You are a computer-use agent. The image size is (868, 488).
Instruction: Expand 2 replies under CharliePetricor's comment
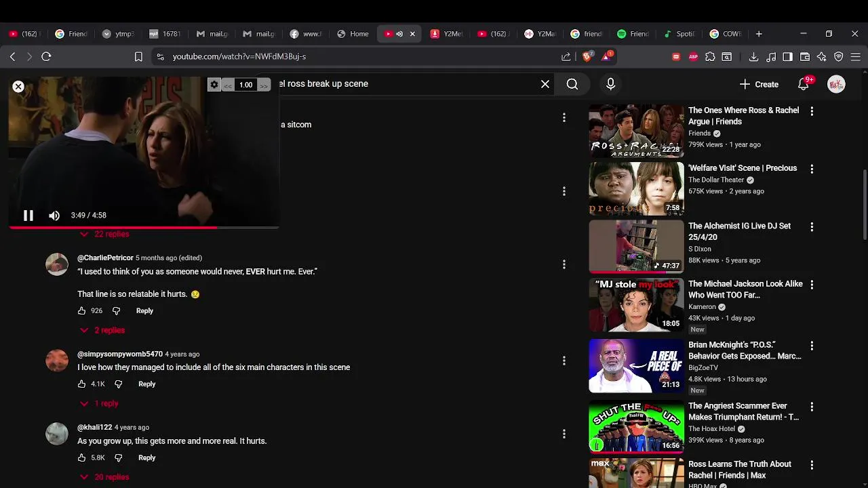click(x=102, y=330)
